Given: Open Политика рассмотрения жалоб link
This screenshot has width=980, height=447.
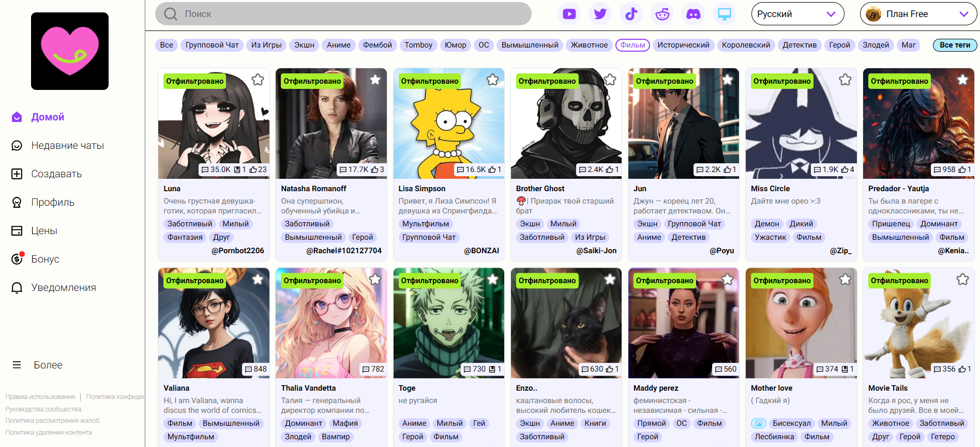Looking at the screenshot, I should 52,421.
